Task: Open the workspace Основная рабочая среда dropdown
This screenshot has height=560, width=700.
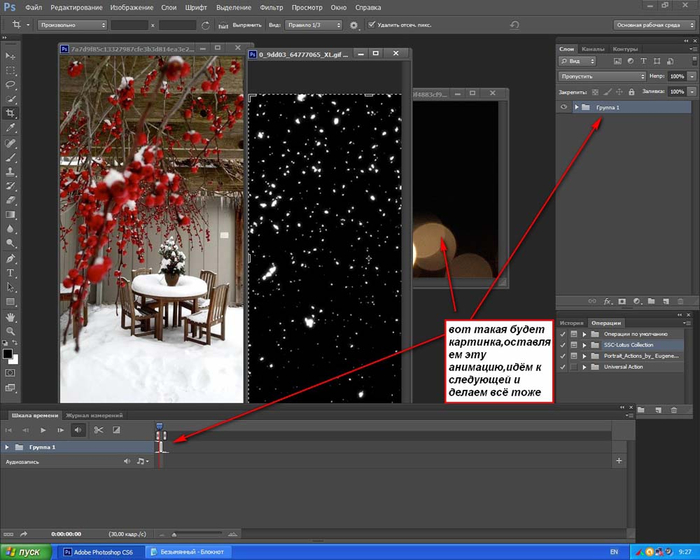Action: (x=654, y=25)
